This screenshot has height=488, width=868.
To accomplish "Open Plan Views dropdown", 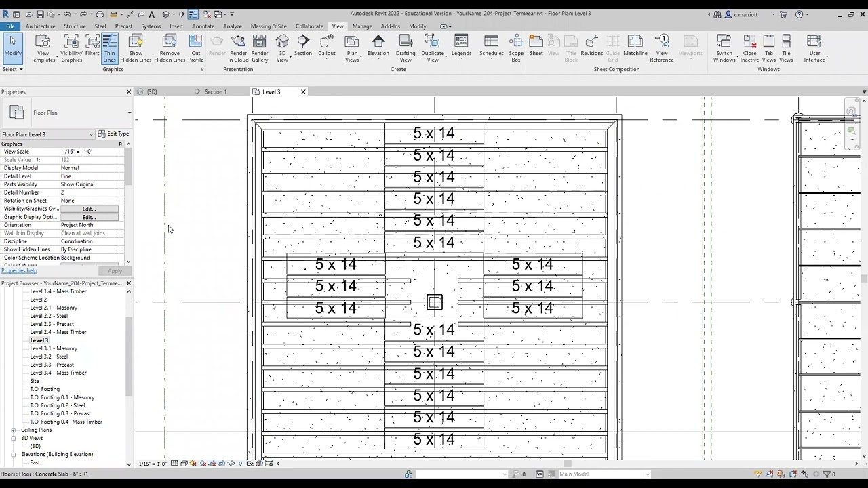I will pyautogui.click(x=352, y=47).
